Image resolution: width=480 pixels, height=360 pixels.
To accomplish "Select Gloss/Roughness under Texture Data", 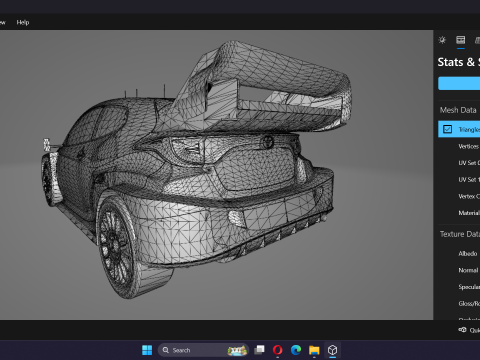I will point(469,304).
